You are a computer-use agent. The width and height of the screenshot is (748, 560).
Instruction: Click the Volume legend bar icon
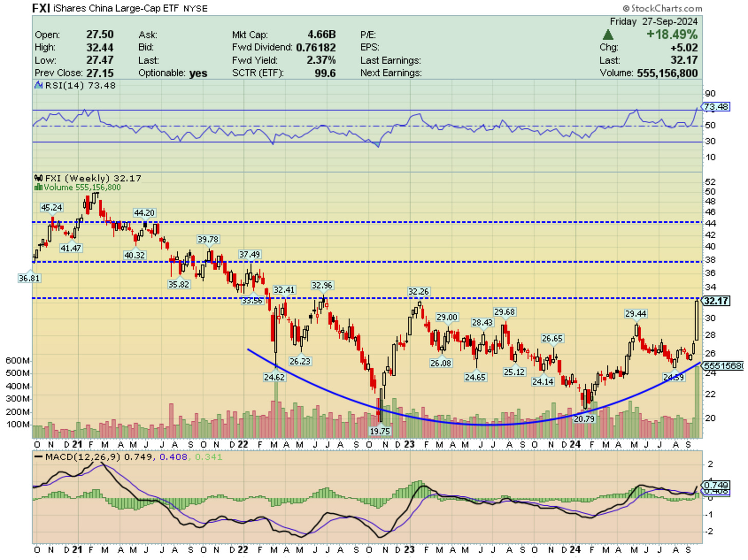(38, 187)
